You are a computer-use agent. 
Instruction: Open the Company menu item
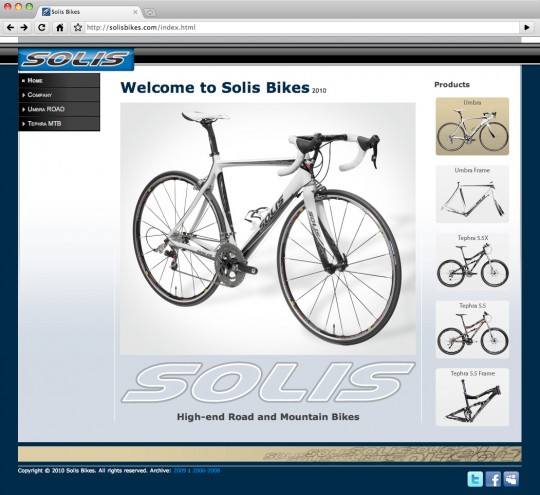pyautogui.click(x=59, y=95)
